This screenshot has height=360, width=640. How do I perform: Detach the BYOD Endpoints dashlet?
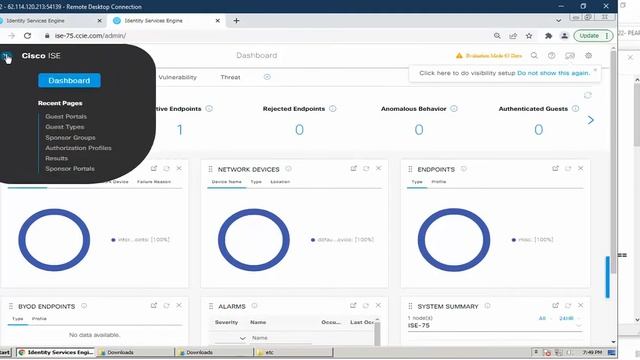[x=154, y=305]
